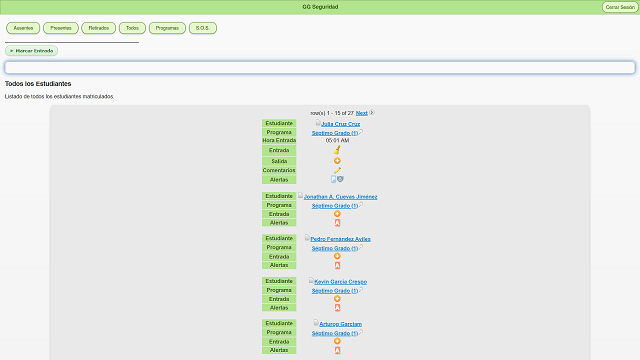Click the key icon next to Kevin's Séptimo Grado program

pyautogui.click(x=361, y=289)
